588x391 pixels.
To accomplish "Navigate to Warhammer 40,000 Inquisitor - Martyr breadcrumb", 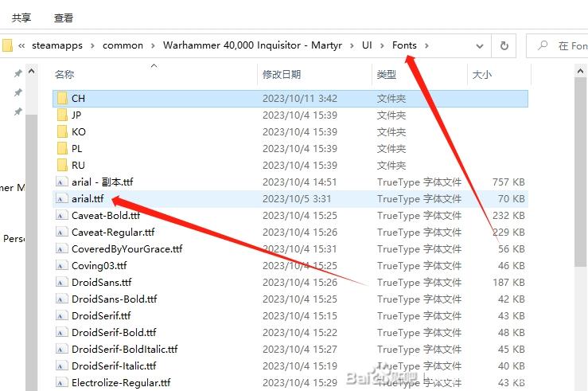I will [252, 45].
